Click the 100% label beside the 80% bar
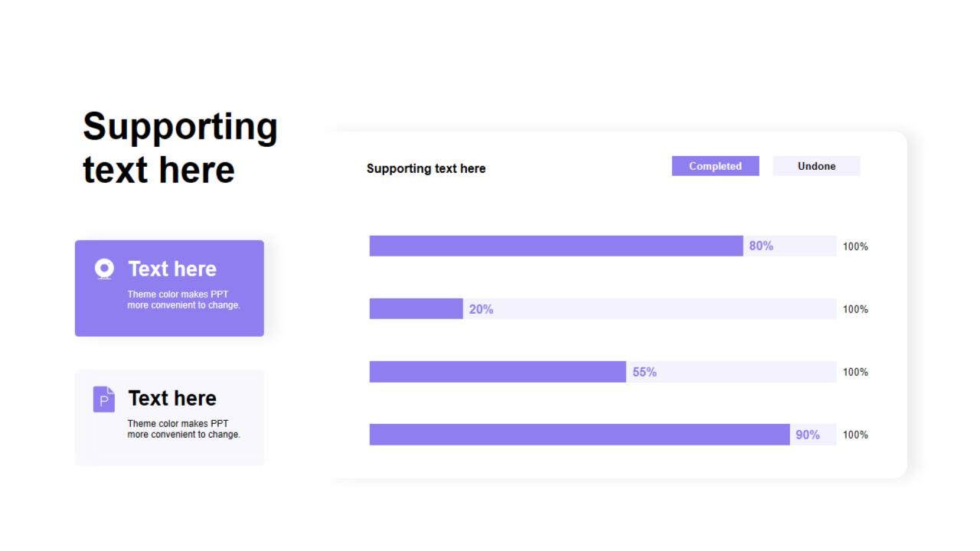This screenshot has width=980, height=551. (855, 246)
